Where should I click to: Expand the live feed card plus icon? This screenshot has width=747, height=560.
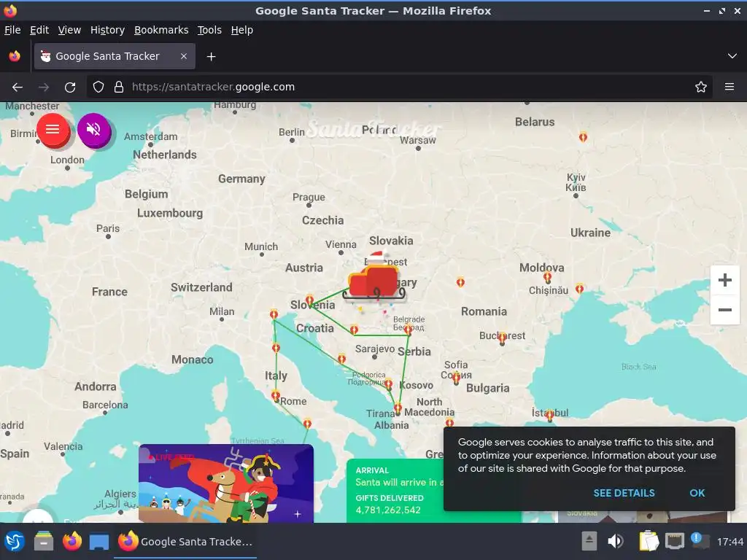298,514
